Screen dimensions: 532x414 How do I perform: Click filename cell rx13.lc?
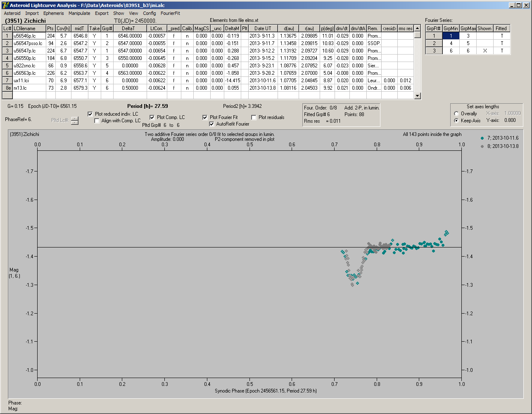(29, 88)
